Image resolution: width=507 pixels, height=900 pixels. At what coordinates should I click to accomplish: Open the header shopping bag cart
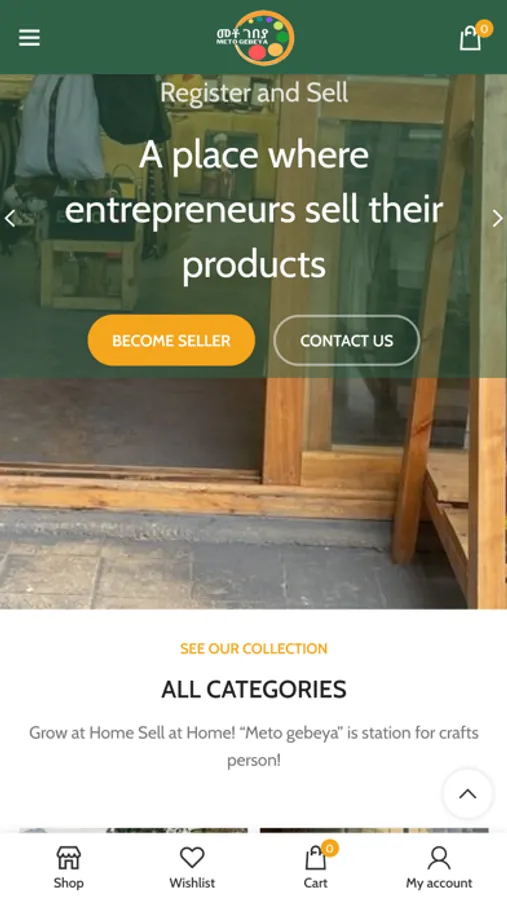click(471, 38)
